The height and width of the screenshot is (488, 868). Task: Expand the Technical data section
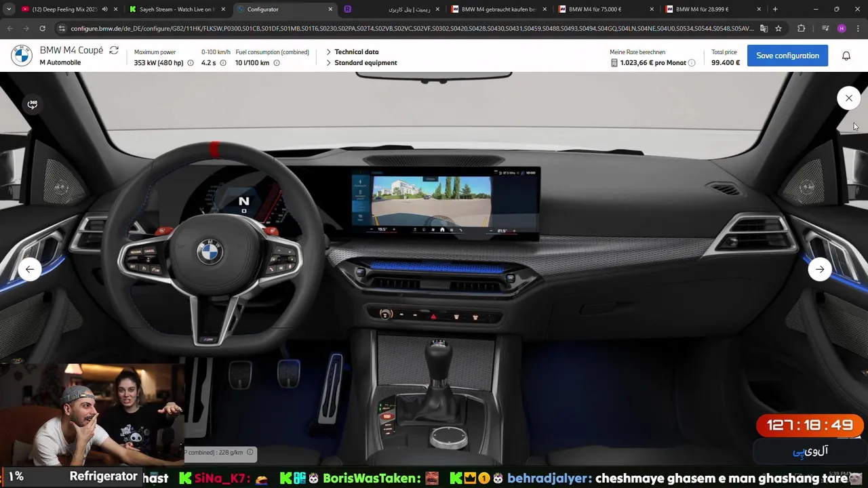352,52
